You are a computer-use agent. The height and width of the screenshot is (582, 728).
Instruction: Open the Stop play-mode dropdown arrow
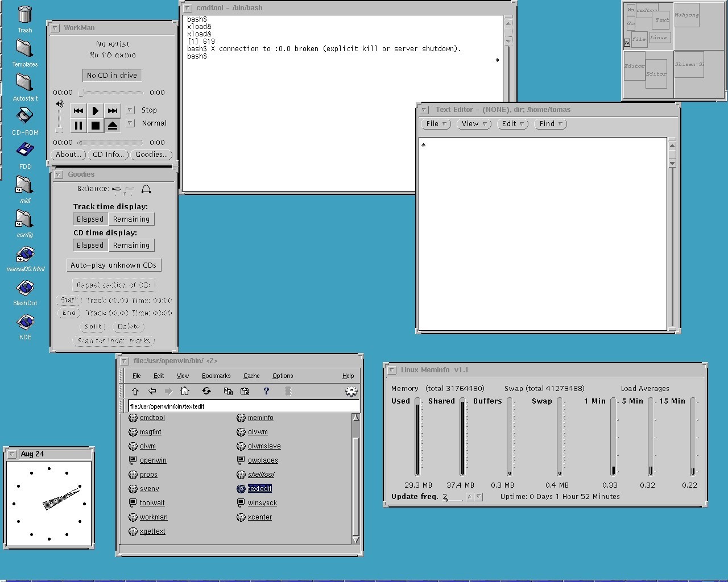point(130,110)
